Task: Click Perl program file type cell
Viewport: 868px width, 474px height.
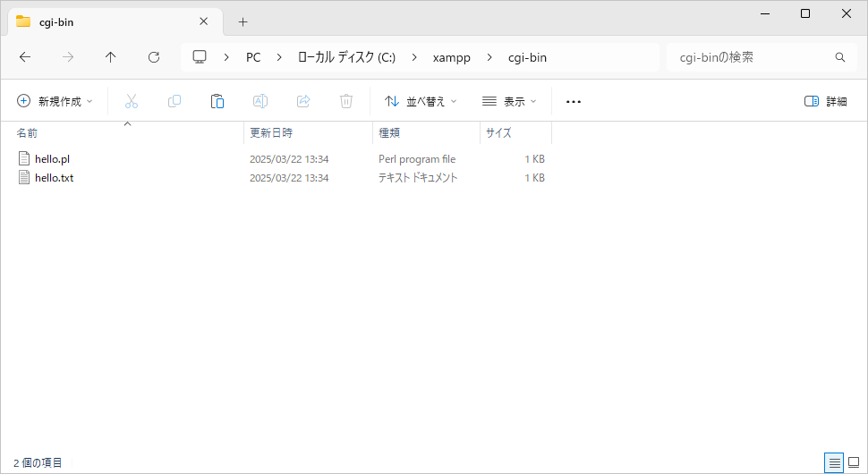Action: tap(417, 158)
